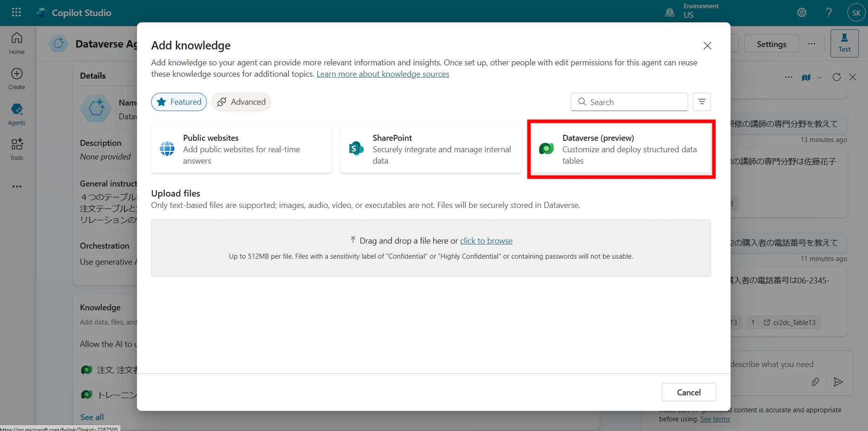Click the Test button

(844, 43)
